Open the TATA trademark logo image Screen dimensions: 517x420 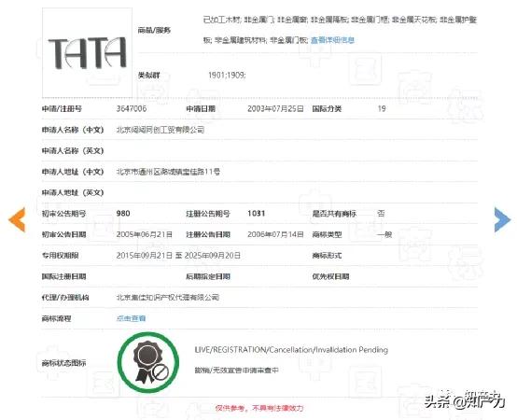88,53
